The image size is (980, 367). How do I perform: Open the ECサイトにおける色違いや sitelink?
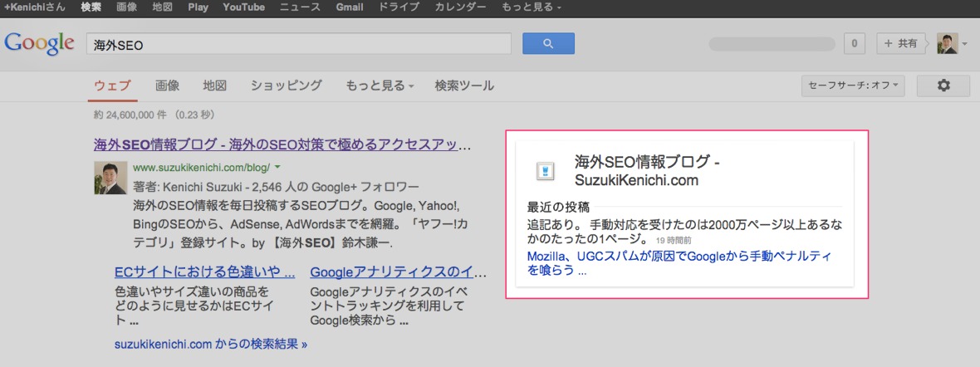(205, 272)
